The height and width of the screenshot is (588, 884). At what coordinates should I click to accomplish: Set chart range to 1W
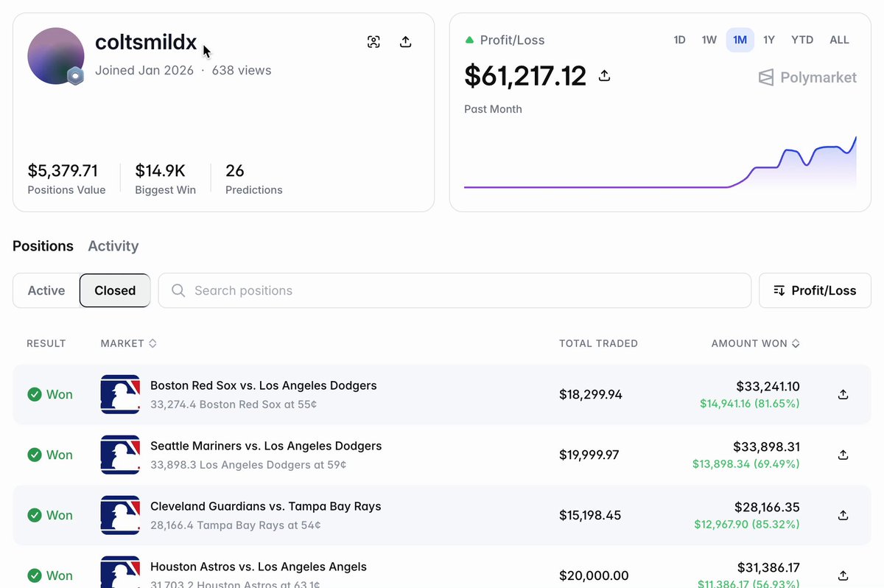709,40
